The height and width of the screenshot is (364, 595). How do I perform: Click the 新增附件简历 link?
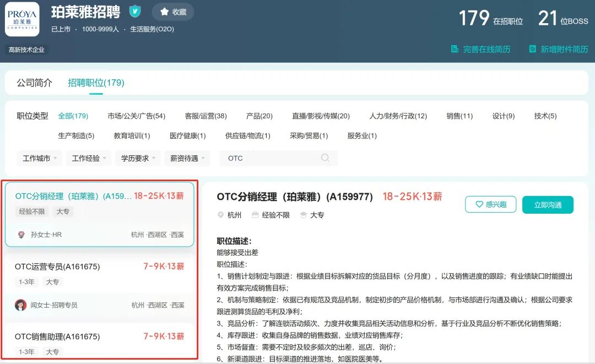tap(564, 50)
